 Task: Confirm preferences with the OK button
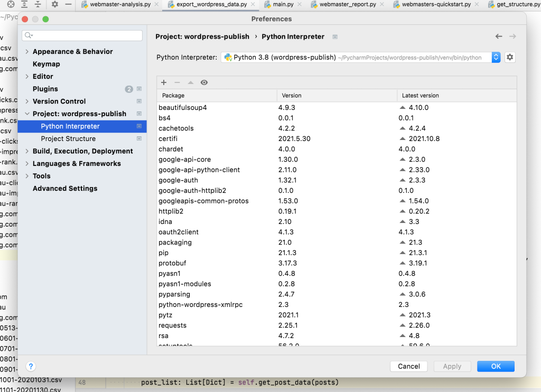[495, 366]
